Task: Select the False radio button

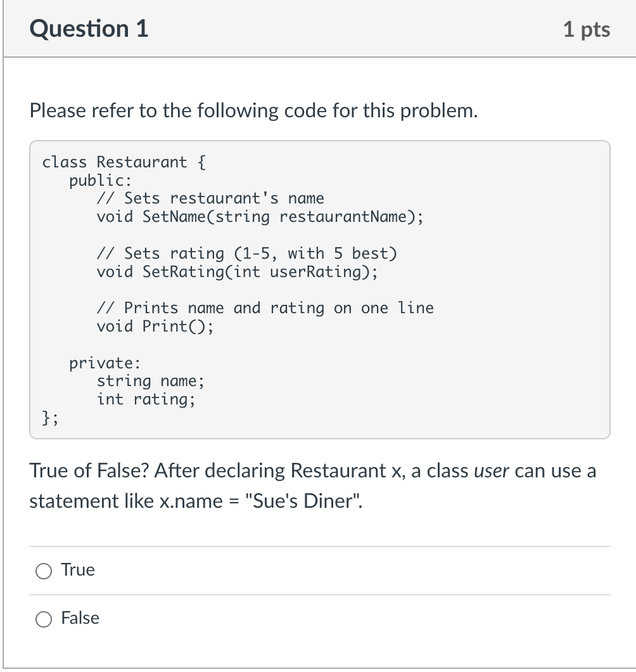Action: [44, 619]
